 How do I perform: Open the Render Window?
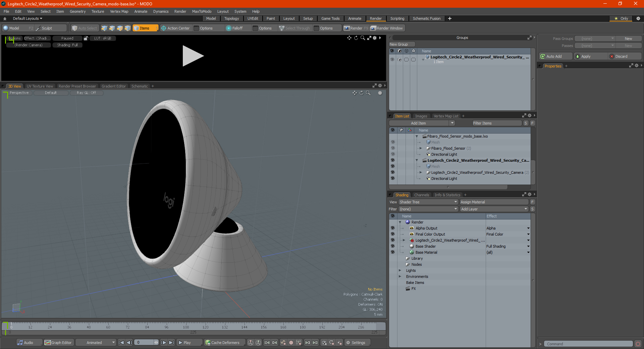point(387,28)
